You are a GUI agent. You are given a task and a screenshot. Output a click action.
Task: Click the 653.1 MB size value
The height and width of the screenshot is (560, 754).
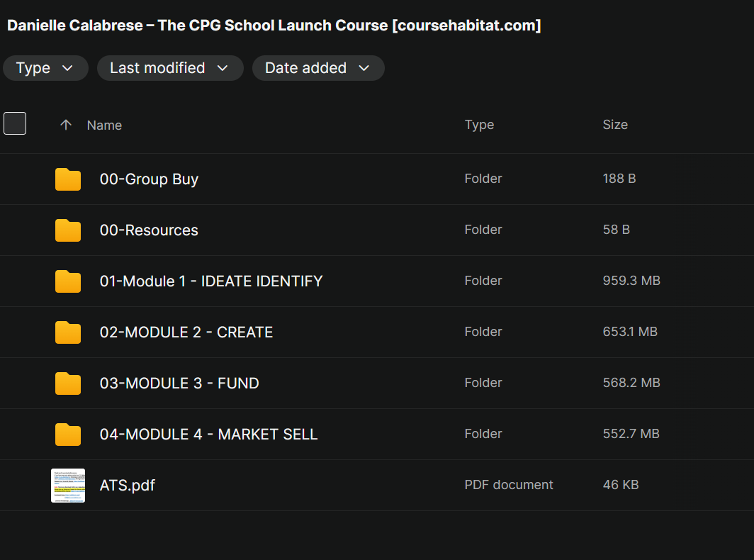(x=630, y=332)
